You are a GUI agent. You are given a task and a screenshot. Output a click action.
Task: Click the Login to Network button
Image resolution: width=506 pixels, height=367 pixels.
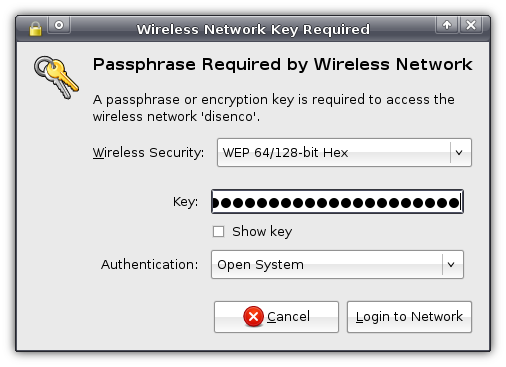point(409,317)
